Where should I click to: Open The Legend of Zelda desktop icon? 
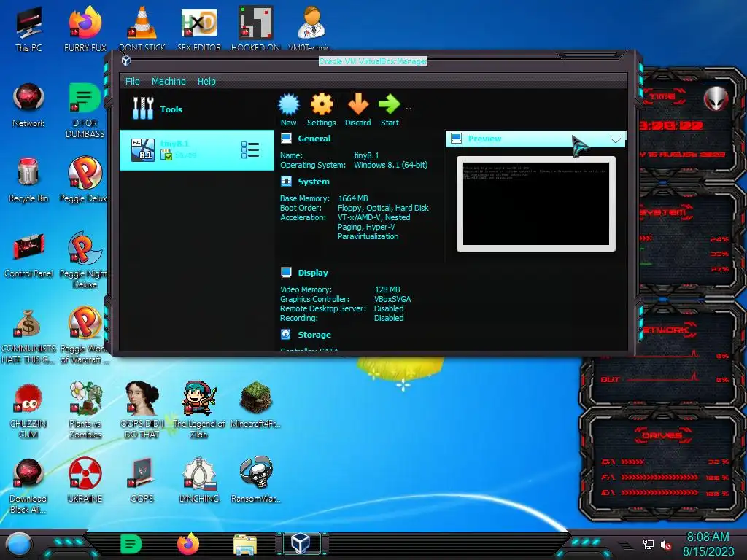pyautogui.click(x=199, y=410)
